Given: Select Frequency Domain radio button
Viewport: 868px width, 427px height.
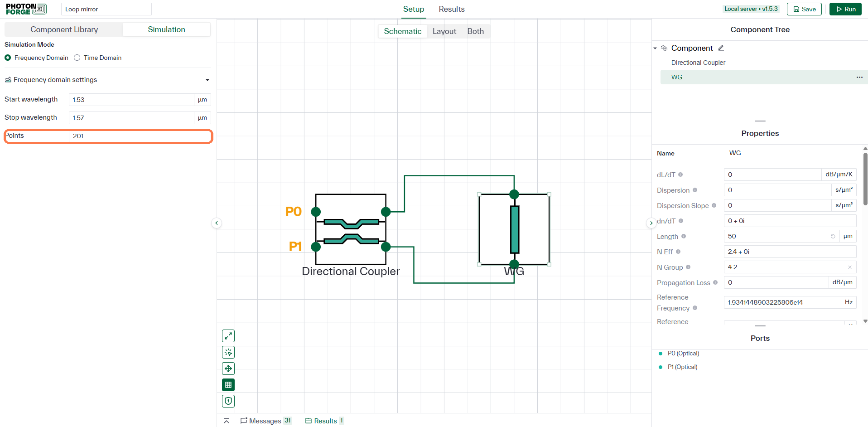Looking at the screenshot, I should (8, 58).
